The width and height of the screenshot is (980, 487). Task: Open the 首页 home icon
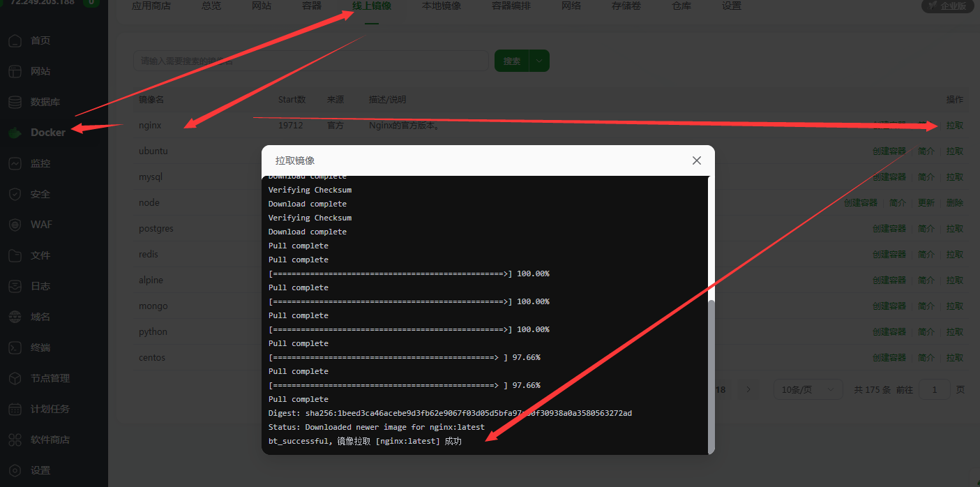coord(15,40)
